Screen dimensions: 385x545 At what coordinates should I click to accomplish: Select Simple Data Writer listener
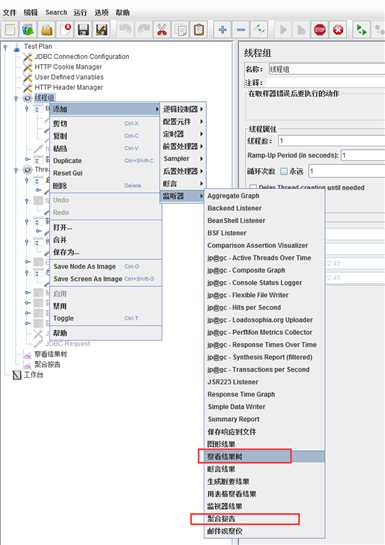265,407
